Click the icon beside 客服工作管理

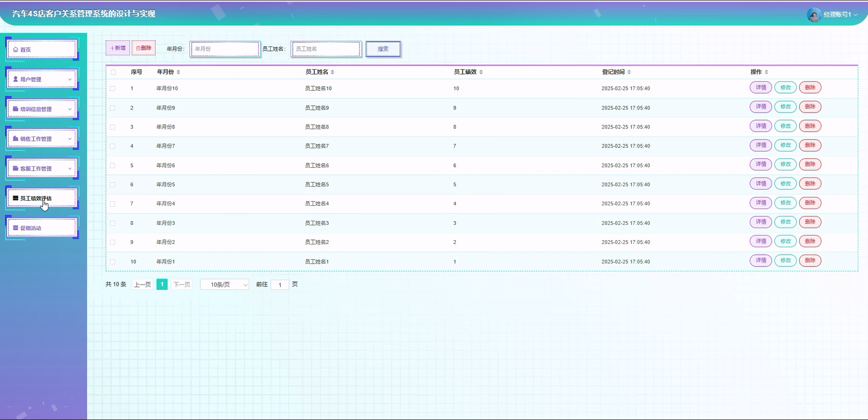coord(15,169)
